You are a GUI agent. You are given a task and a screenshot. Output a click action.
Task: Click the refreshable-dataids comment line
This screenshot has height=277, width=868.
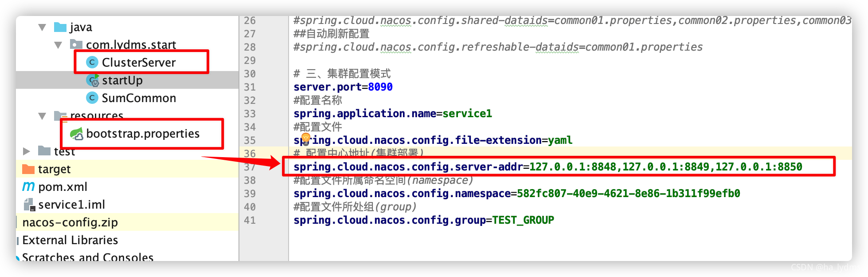(x=498, y=47)
